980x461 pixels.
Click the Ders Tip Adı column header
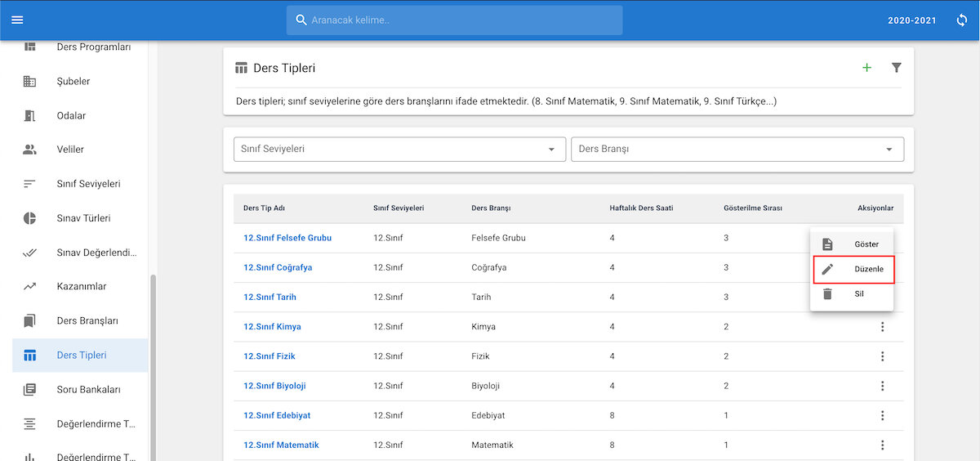pyautogui.click(x=264, y=208)
